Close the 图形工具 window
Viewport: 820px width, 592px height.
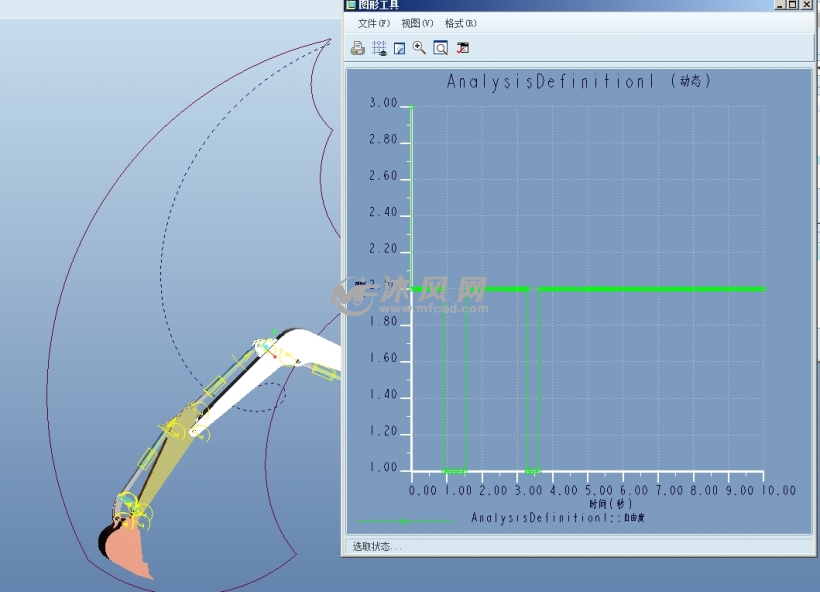coord(807,4)
